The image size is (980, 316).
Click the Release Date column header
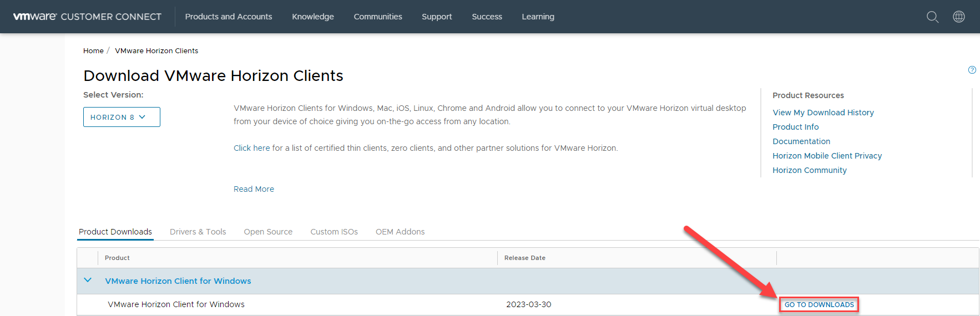click(x=524, y=258)
